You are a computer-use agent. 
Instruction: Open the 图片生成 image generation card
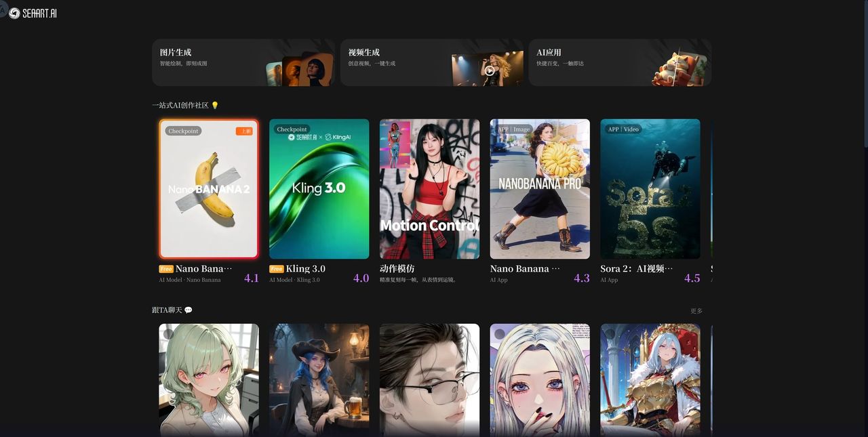click(243, 62)
